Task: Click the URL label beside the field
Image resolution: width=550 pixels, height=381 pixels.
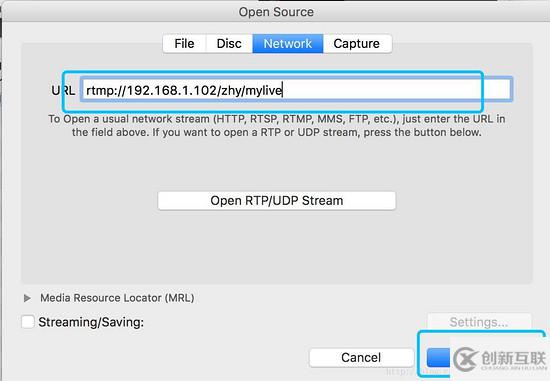Action: pyautogui.click(x=63, y=91)
